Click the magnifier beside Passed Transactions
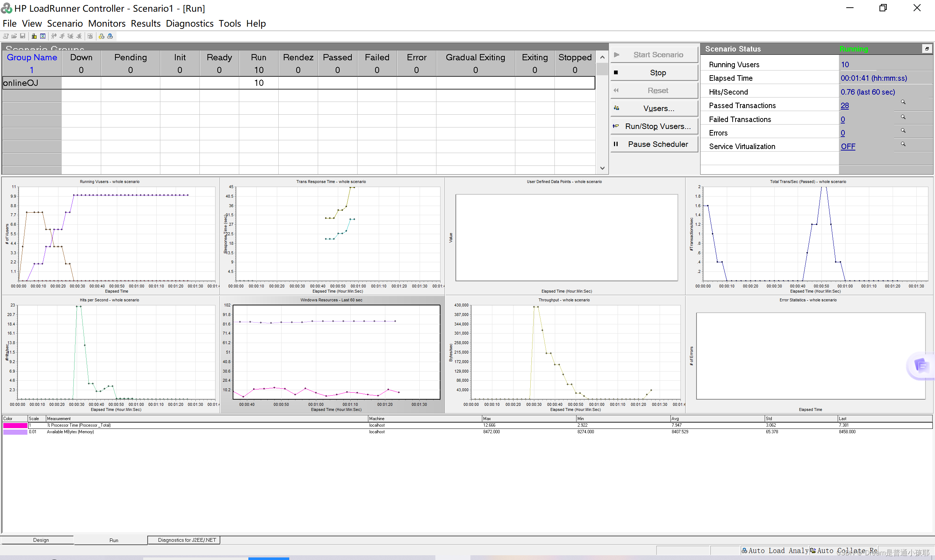This screenshot has width=935, height=560. click(903, 102)
